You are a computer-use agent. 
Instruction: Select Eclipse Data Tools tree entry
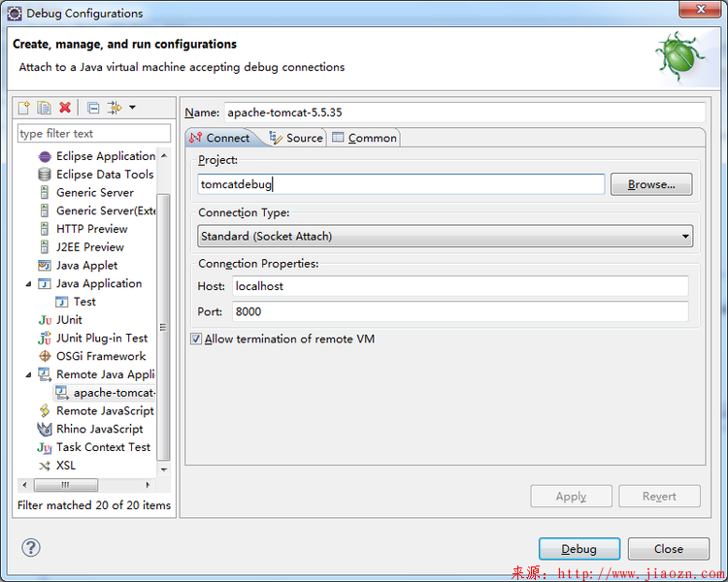point(105,175)
